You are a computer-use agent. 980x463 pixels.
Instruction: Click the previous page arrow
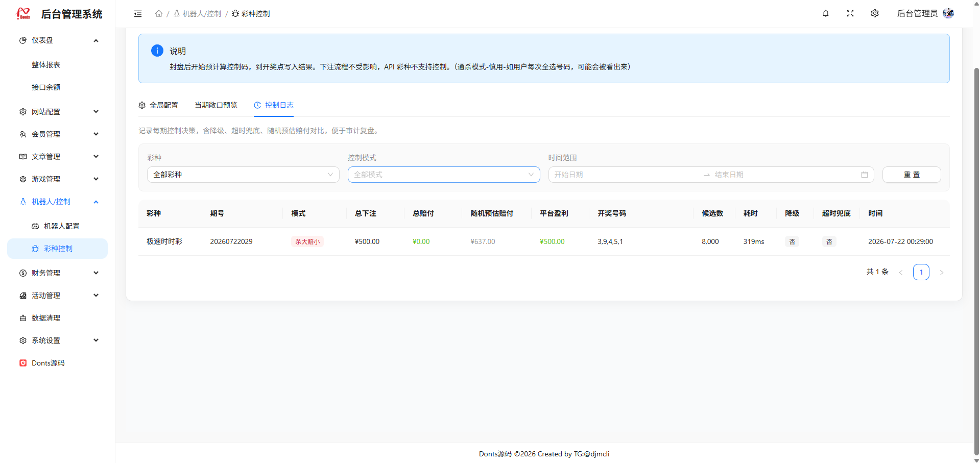coord(901,272)
